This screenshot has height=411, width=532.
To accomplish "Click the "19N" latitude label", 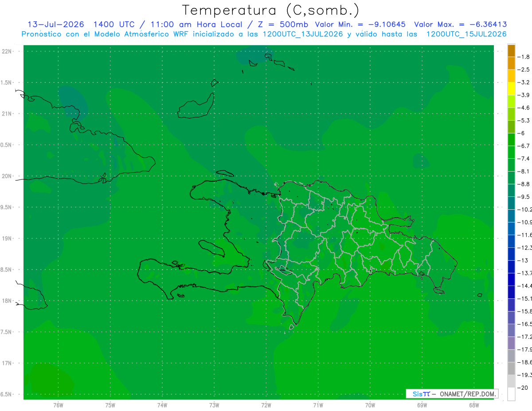I will (7, 239).
